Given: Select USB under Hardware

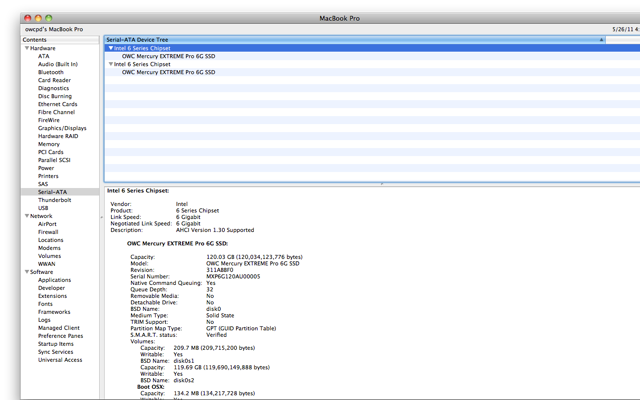Looking at the screenshot, I should pyautogui.click(x=43, y=208).
